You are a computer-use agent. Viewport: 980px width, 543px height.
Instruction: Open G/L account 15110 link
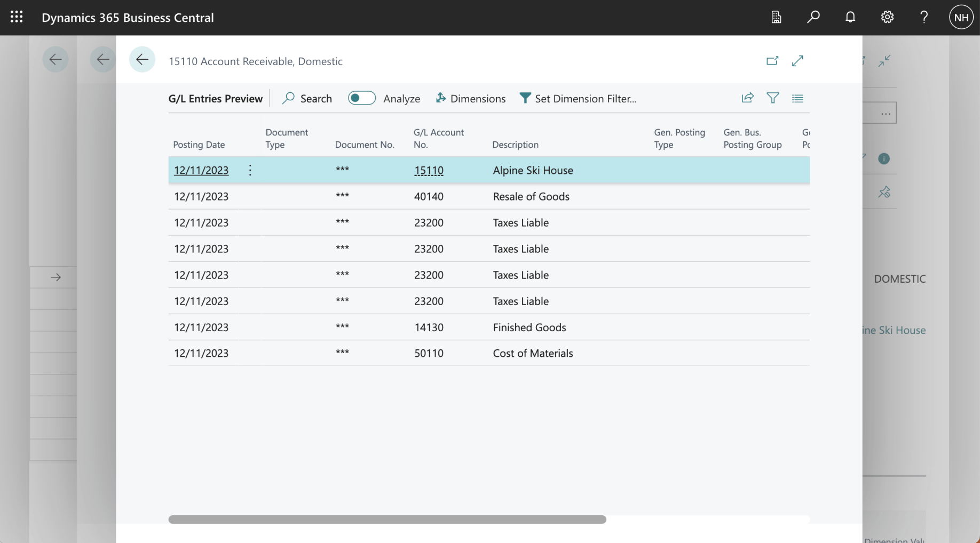429,170
